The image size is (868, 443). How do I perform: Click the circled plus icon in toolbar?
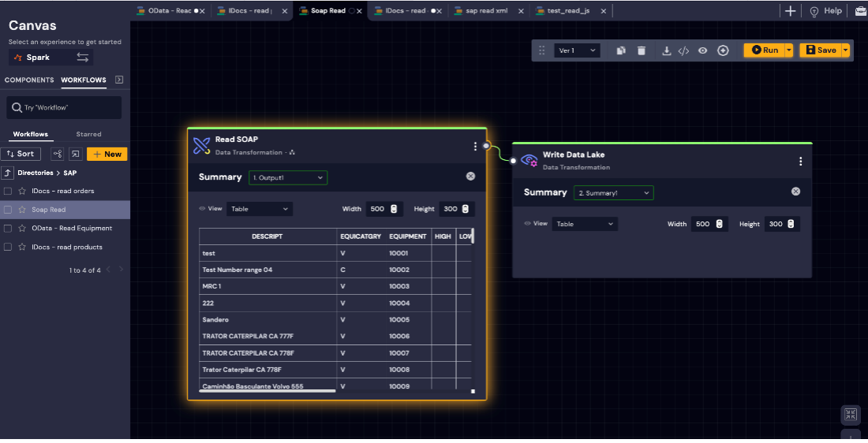click(x=723, y=50)
